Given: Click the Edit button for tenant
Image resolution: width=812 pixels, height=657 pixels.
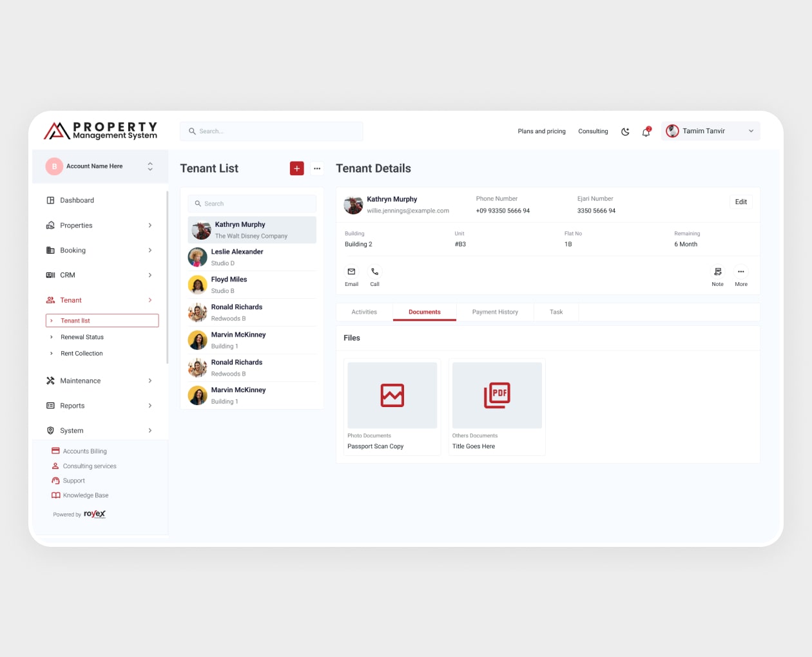Looking at the screenshot, I should pos(740,202).
